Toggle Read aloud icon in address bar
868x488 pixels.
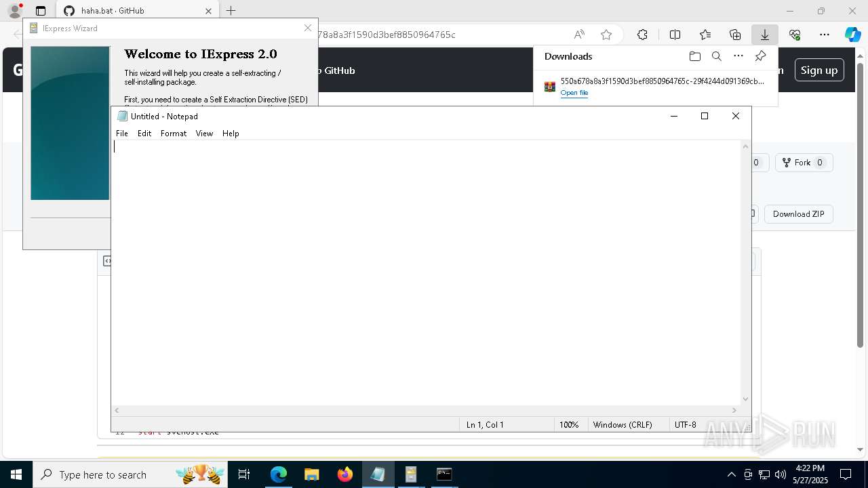point(579,35)
